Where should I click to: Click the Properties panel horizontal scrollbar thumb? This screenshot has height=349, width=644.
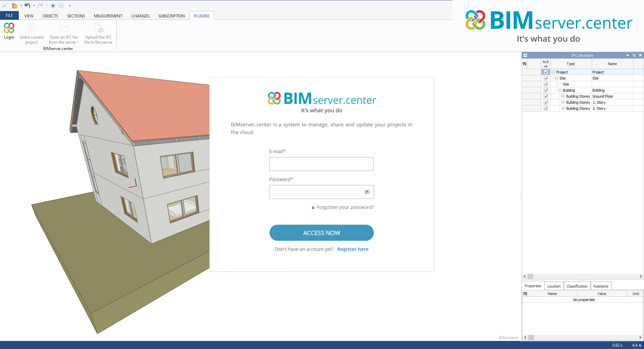pyautogui.click(x=531, y=338)
